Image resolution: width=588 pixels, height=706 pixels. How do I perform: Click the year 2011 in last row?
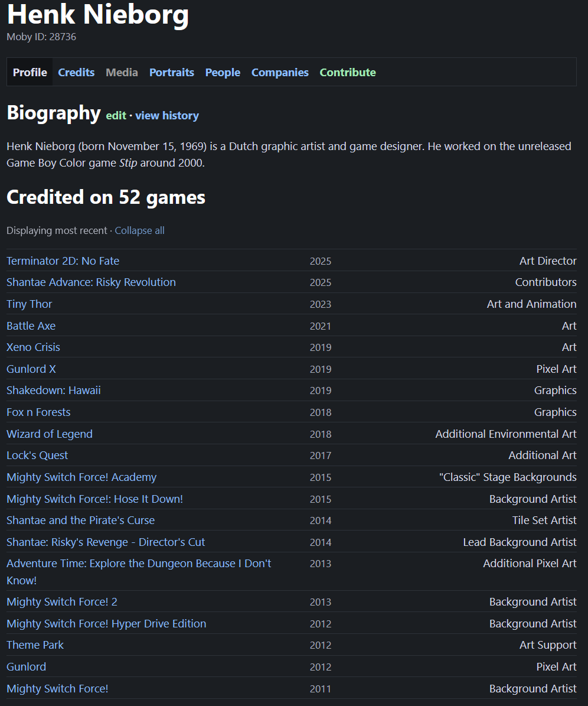coord(321,689)
